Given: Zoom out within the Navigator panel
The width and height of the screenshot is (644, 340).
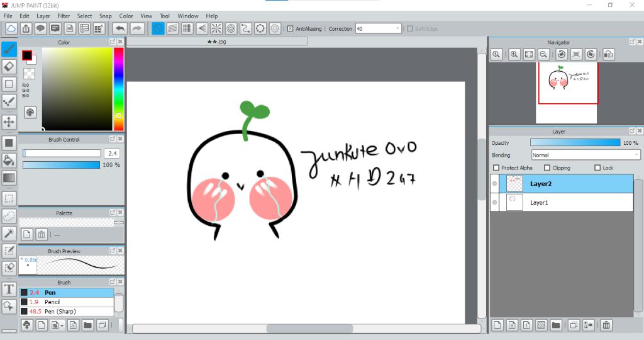Looking at the screenshot, I should 543,54.
